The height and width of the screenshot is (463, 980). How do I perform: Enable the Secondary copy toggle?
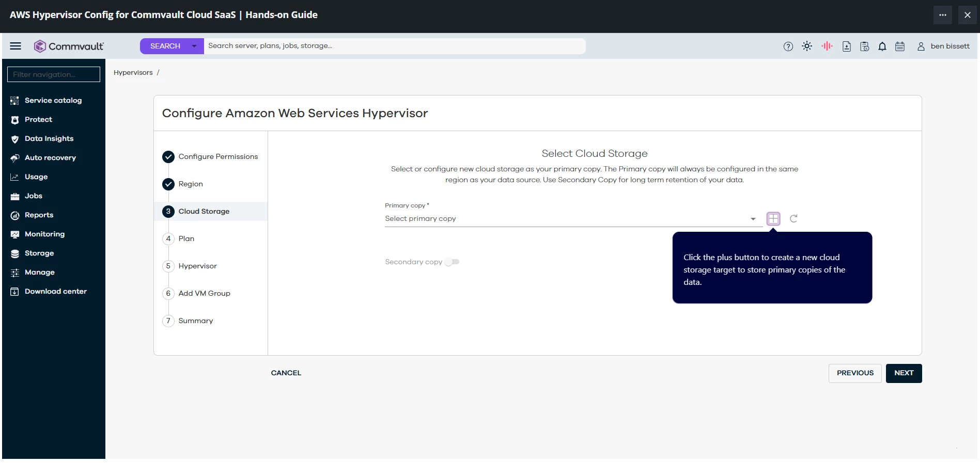tap(452, 262)
